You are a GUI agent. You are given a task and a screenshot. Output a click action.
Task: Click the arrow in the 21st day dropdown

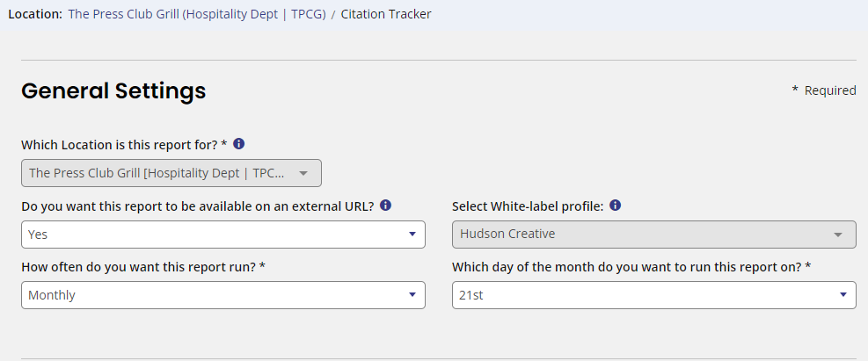(x=843, y=294)
